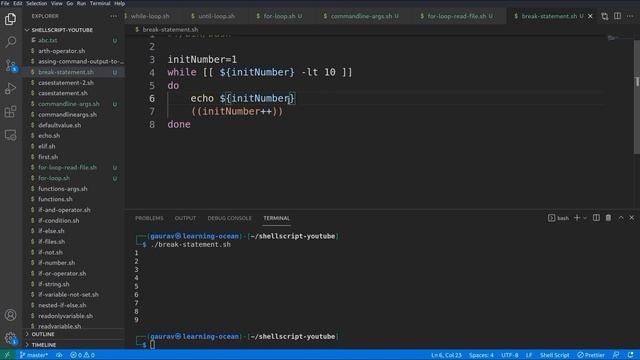Select the bash terminal indicator
The width and height of the screenshot is (640, 360).
pos(558,218)
